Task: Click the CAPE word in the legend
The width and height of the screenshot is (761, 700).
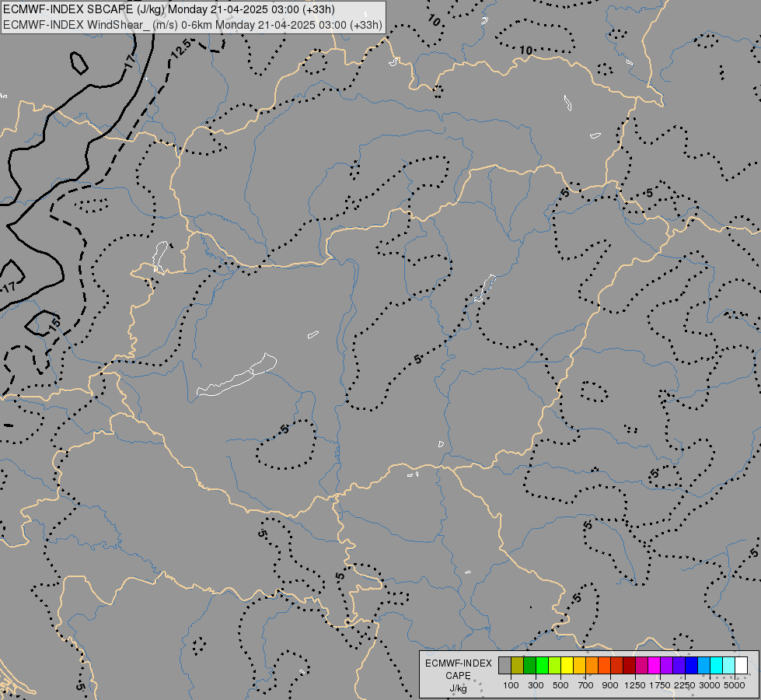Action: pyautogui.click(x=458, y=676)
